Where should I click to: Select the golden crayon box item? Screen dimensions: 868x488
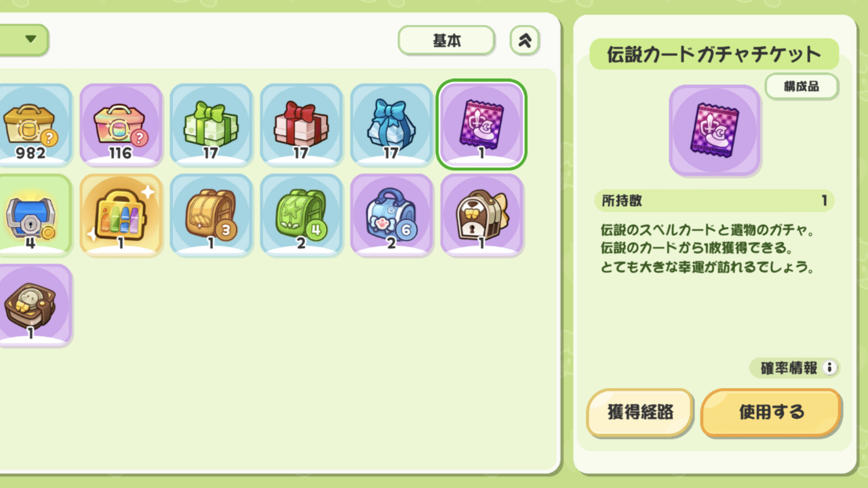pyautogui.click(x=121, y=215)
